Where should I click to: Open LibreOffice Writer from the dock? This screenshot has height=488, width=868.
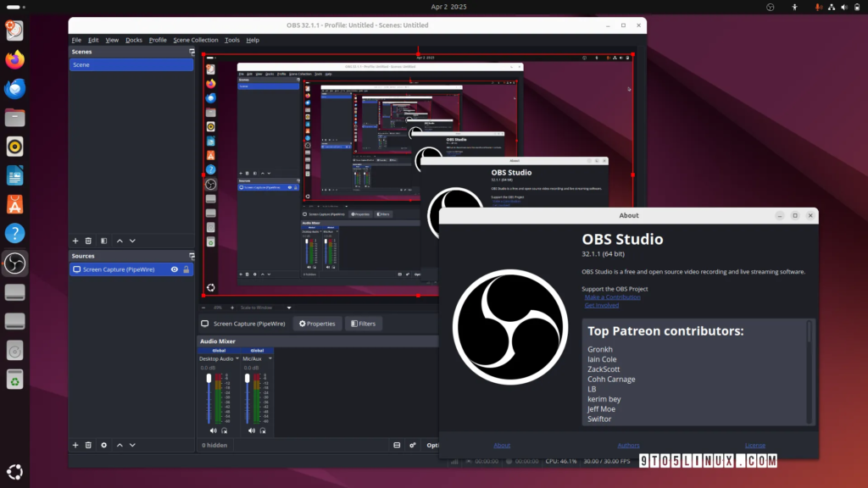tap(15, 176)
